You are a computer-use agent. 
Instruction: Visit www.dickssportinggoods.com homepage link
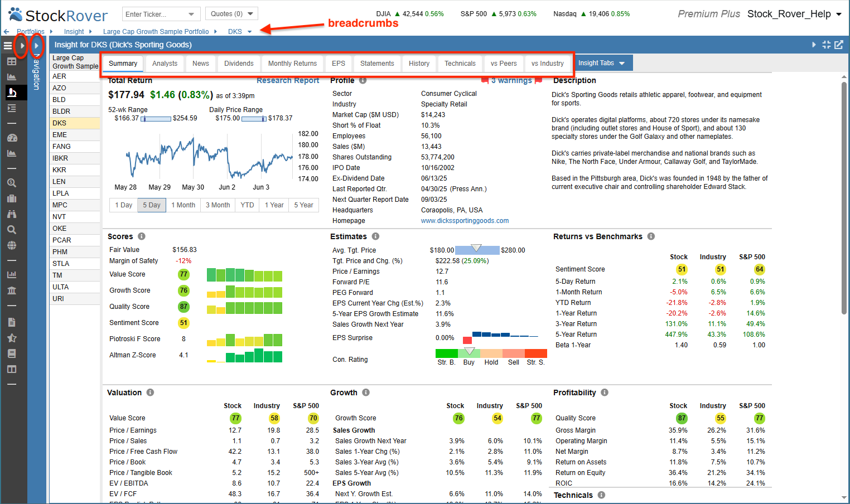coord(465,221)
